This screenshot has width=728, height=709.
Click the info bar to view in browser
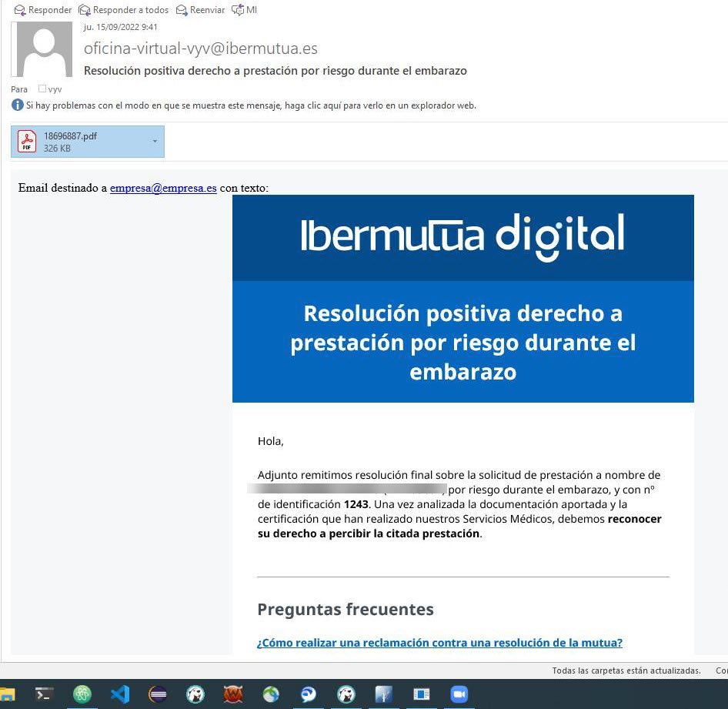tap(251, 105)
